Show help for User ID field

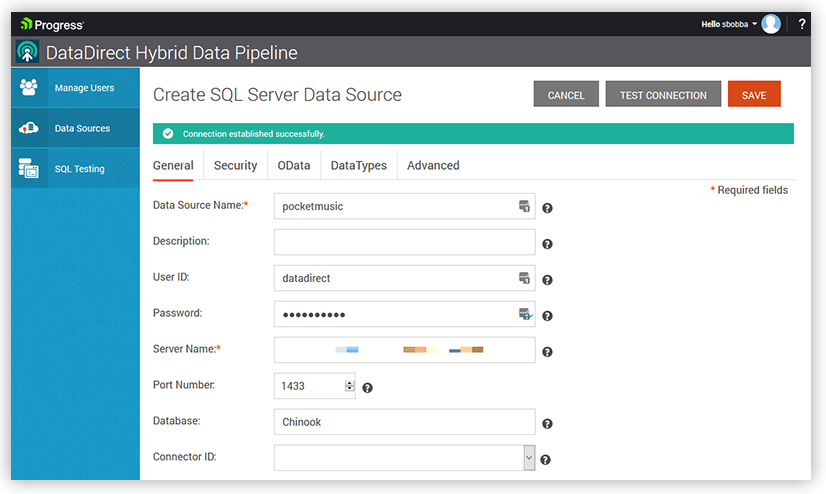pos(547,280)
